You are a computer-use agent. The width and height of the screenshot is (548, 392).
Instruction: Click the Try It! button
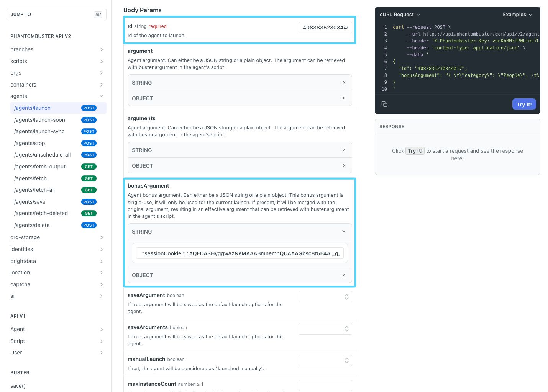pyautogui.click(x=524, y=105)
